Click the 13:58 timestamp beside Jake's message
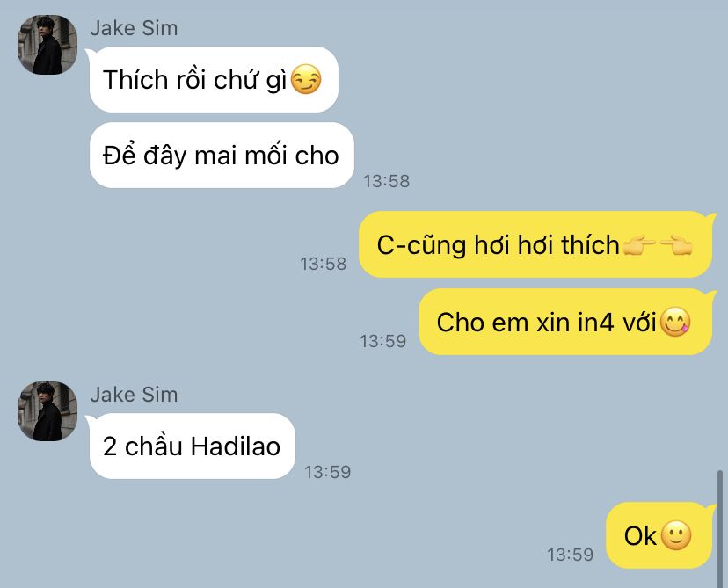Screen dimensions: 728x588 (x=386, y=181)
